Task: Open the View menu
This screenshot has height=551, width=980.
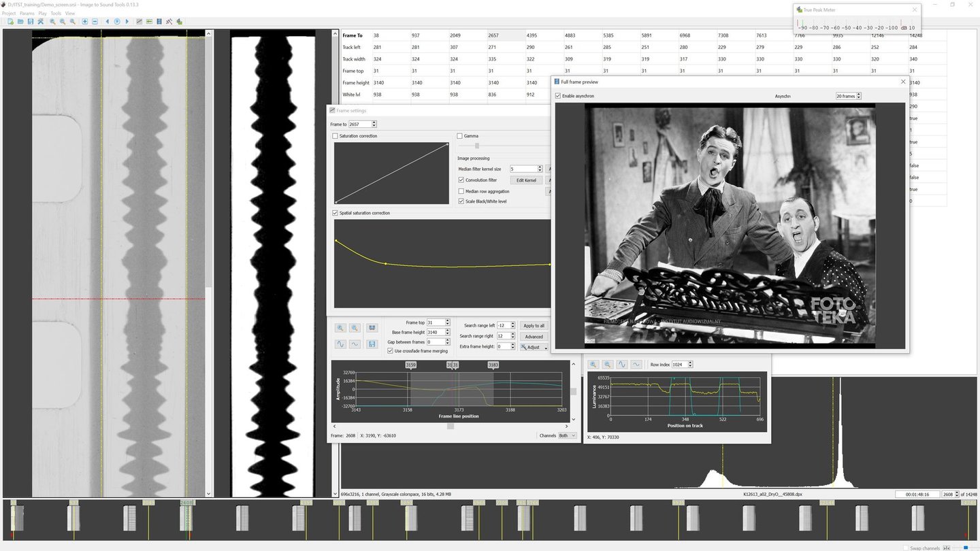Action: [70, 13]
